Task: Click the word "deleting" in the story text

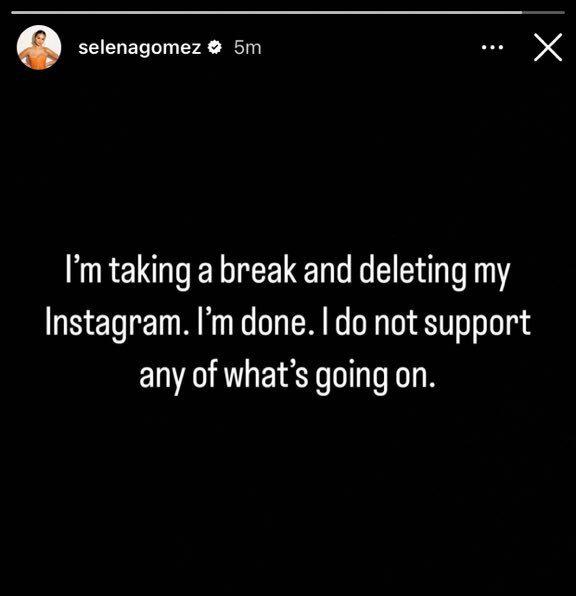Action: [413, 271]
